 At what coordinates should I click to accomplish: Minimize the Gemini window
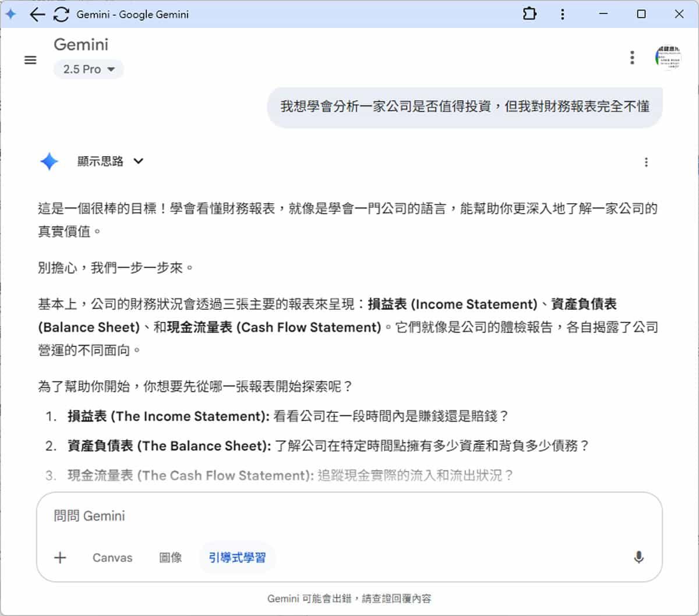pos(603,14)
